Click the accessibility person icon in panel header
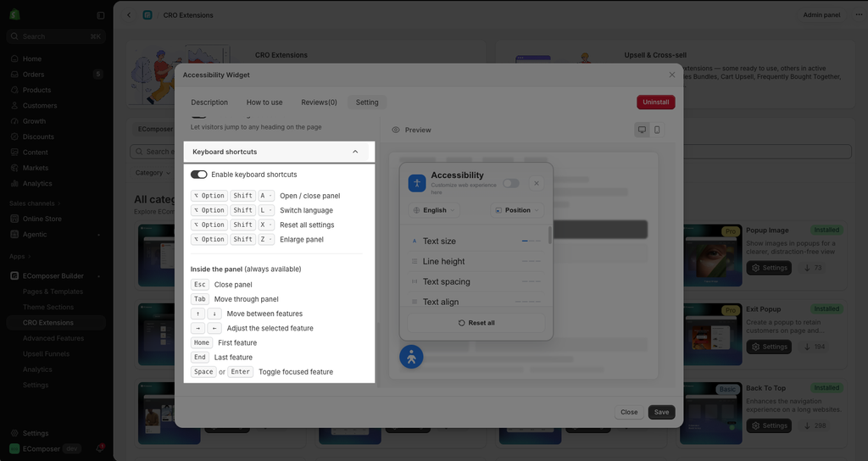 (417, 183)
